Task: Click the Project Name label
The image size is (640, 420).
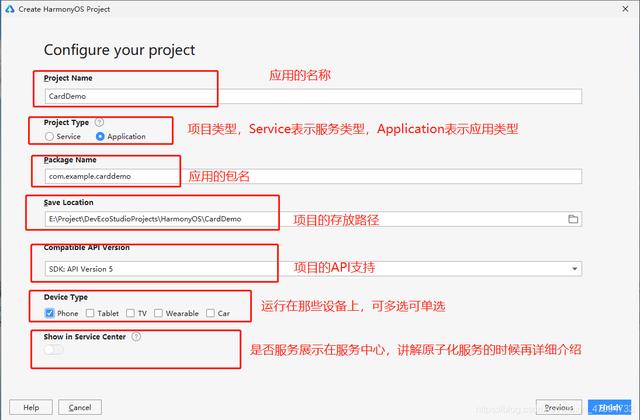Action: (68, 78)
